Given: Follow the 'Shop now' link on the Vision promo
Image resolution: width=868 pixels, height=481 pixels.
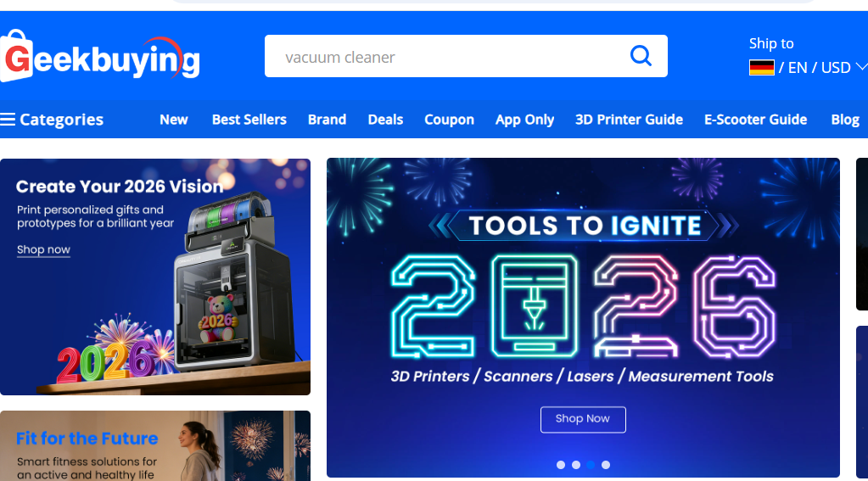Looking at the screenshot, I should coord(43,249).
